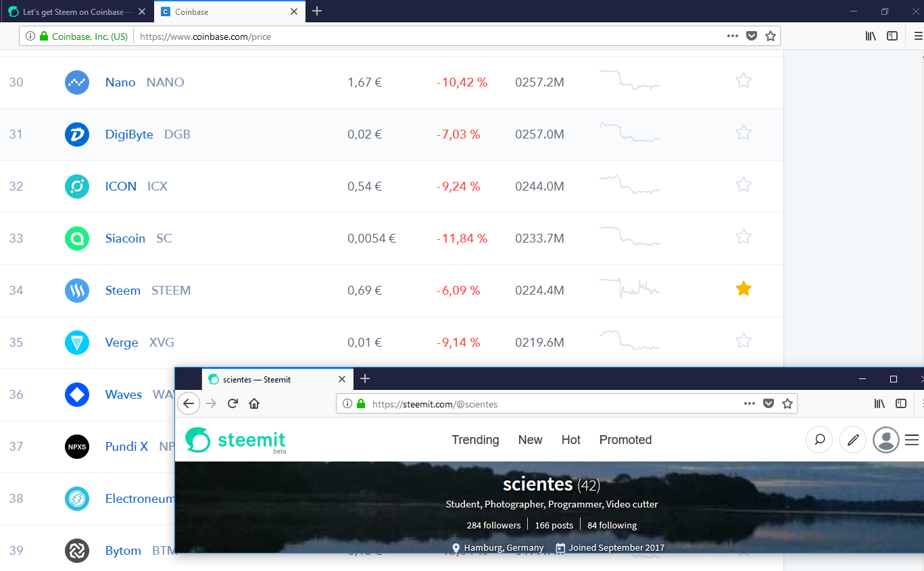View the 84 following list
This screenshot has width=924, height=571.
pyautogui.click(x=612, y=525)
